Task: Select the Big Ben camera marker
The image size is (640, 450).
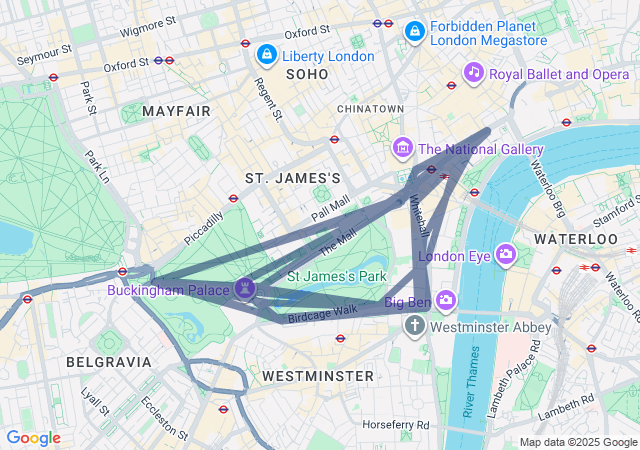Action: 446,301
